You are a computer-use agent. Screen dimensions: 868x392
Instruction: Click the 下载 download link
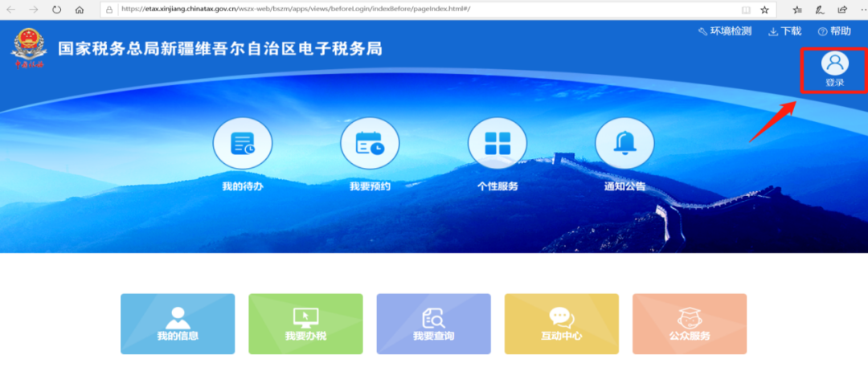pyautogui.click(x=785, y=31)
